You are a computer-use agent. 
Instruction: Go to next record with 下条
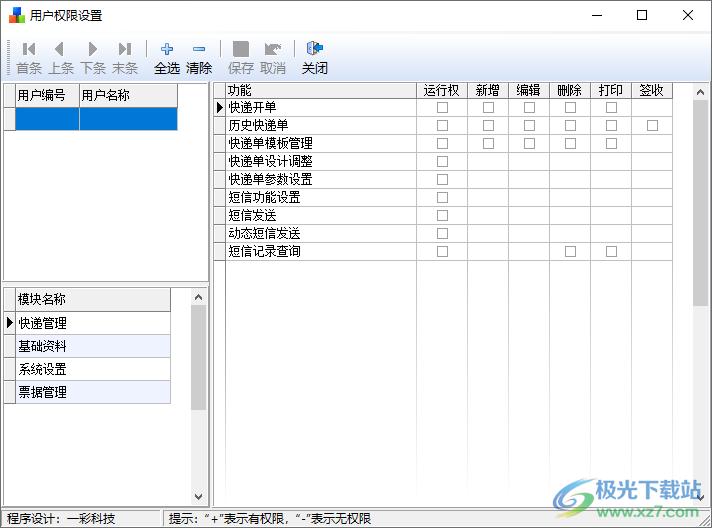(92, 49)
